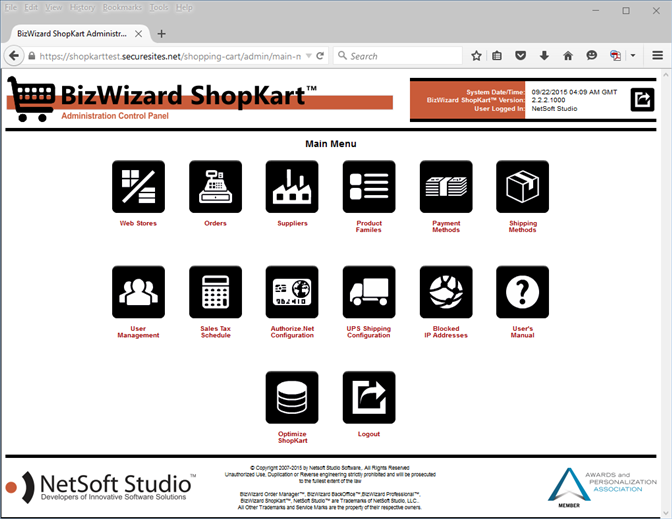Open the Suppliers factory icon
This screenshot has height=519, width=672.
point(292,186)
